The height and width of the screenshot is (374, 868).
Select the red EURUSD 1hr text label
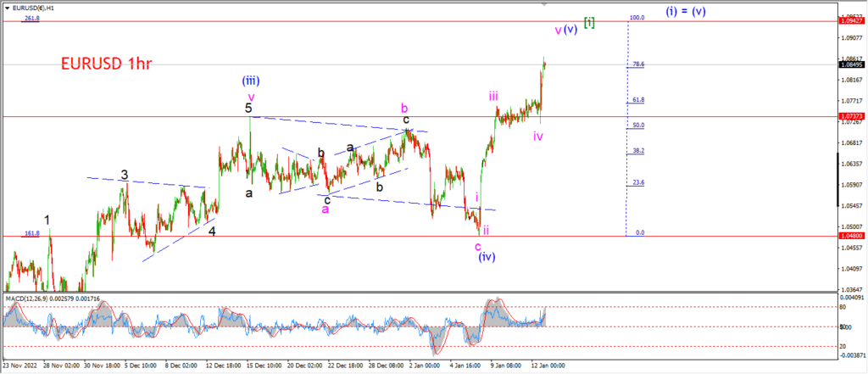click(106, 64)
